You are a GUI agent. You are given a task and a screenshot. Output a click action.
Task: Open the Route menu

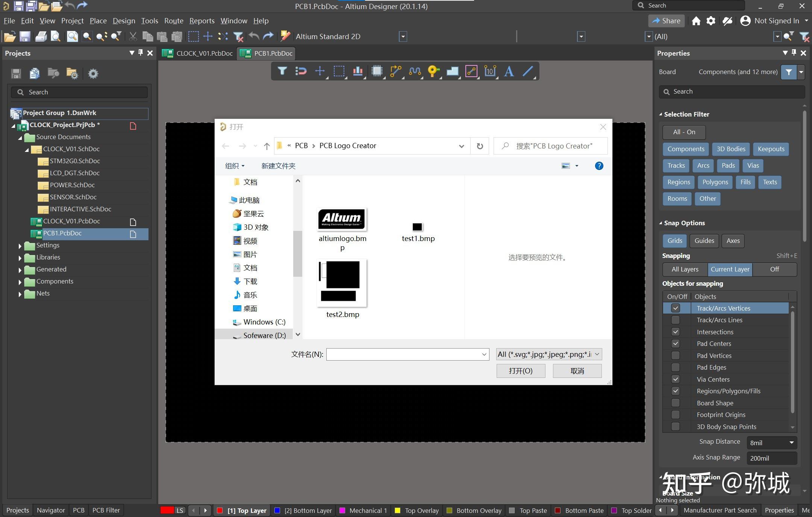(174, 21)
